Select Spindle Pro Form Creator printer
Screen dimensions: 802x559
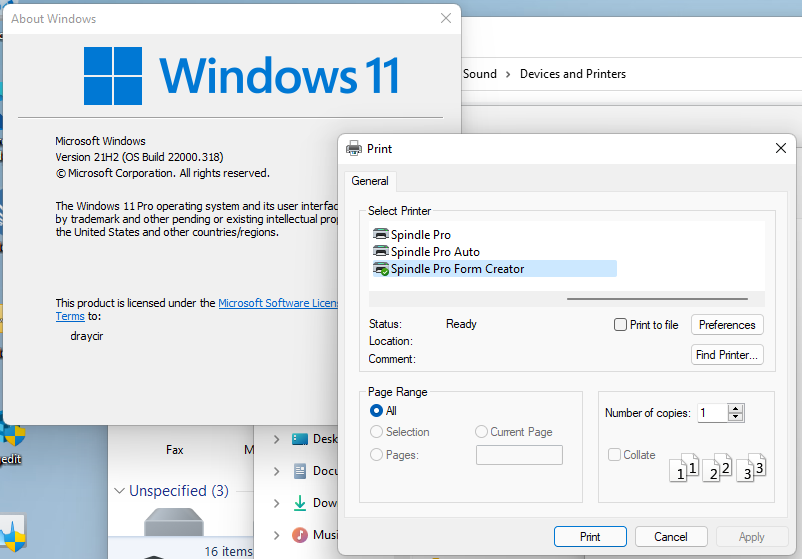click(494, 269)
